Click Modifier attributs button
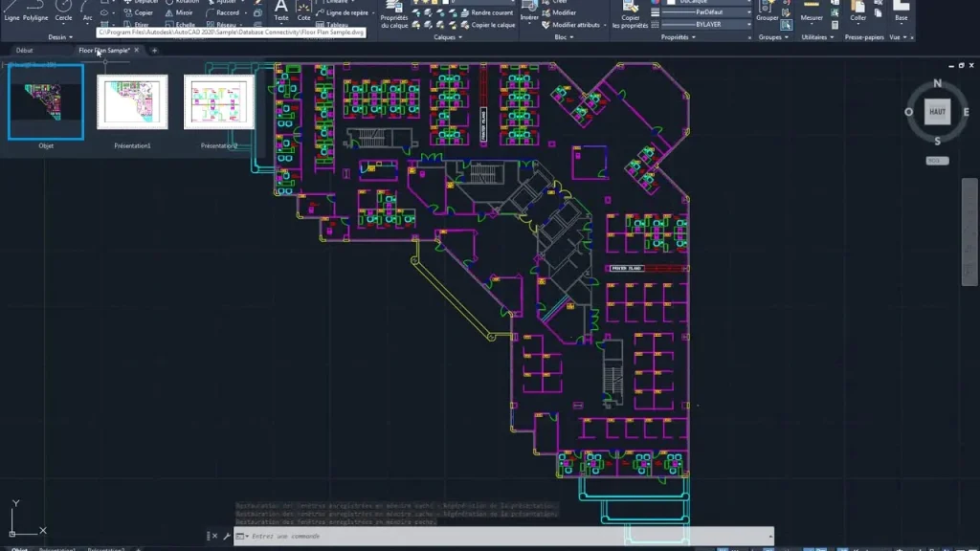This screenshot has width=980, height=551. point(571,25)
